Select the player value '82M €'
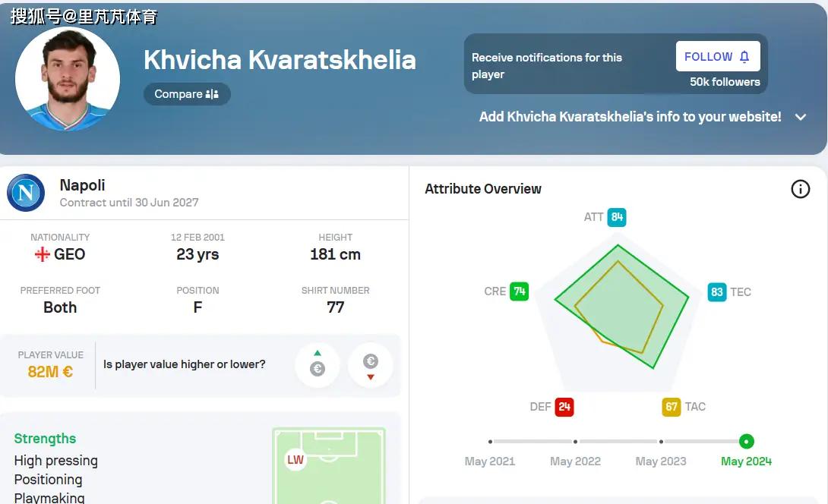Screen dimensions: 828x504 (x=50, y=372)
